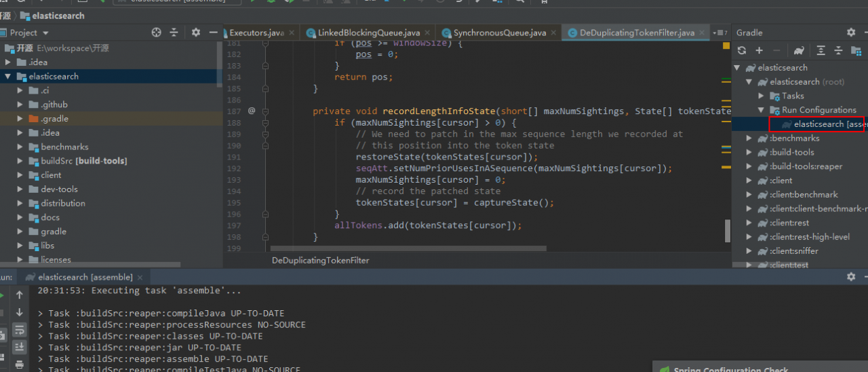Select the libs folder

click(x=47, y=246)
